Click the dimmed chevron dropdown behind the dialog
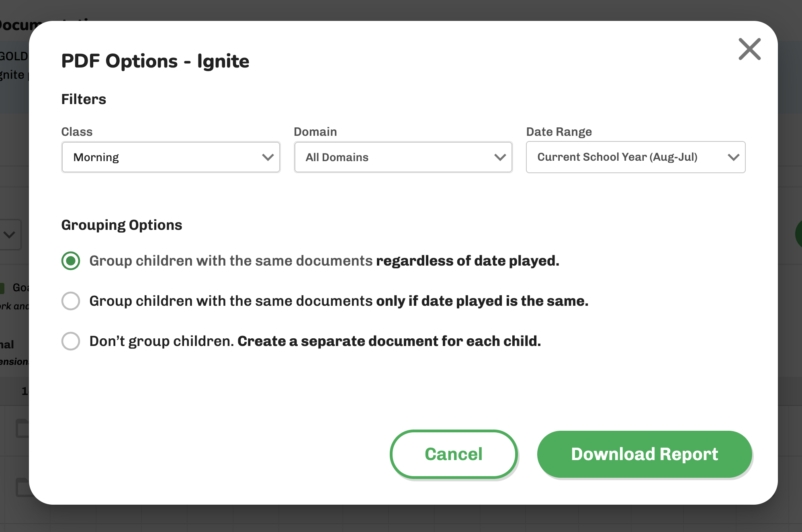Screen dimensions: 802x532 [x=9, y=235]
